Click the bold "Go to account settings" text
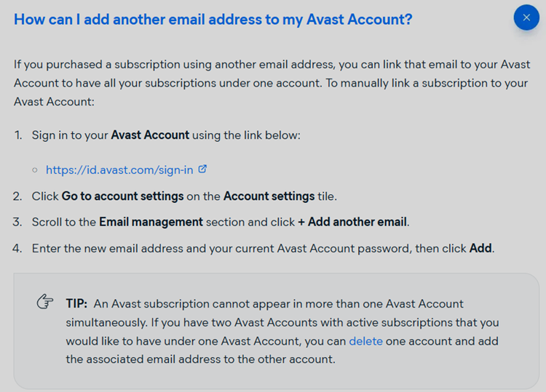This screenshot has height=392, width=546. pyautogui.click(x=122, y=196)
